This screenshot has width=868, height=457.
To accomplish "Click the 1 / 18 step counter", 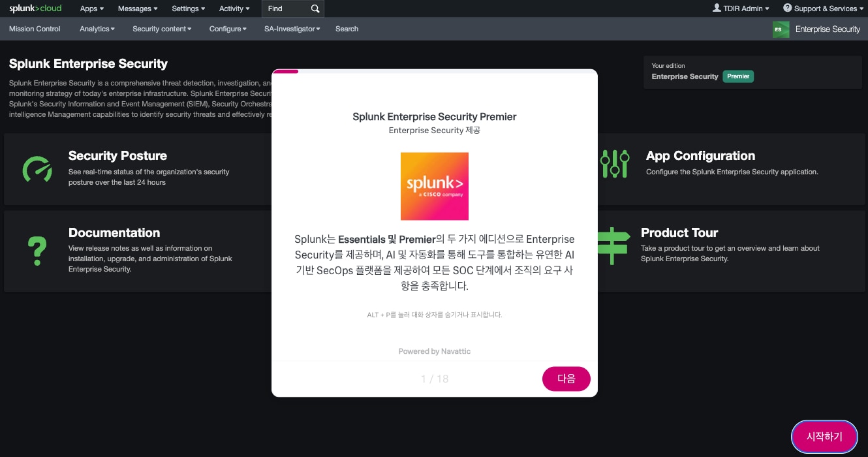I will [435, 379].
